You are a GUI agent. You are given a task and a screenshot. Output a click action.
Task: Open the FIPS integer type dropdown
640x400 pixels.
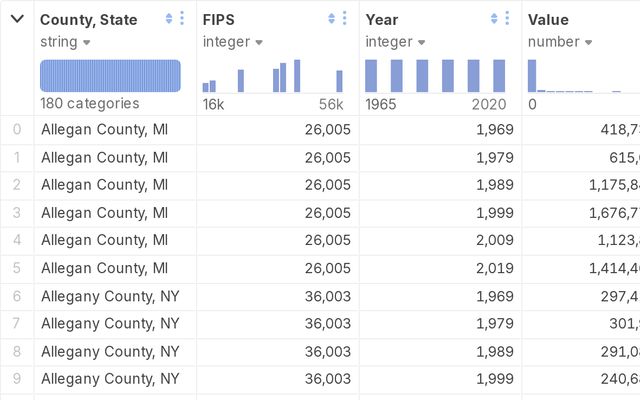pyautogui.click(x=233, y=42)
